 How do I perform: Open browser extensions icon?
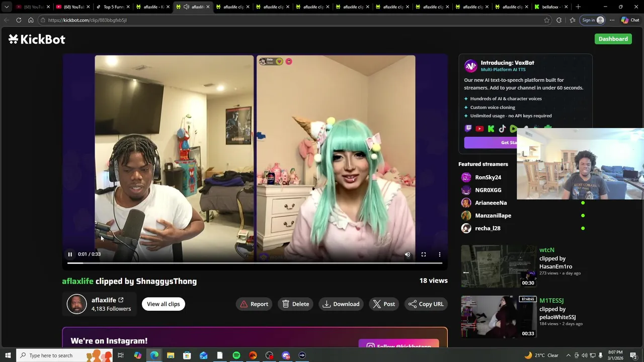coord(559,20)
